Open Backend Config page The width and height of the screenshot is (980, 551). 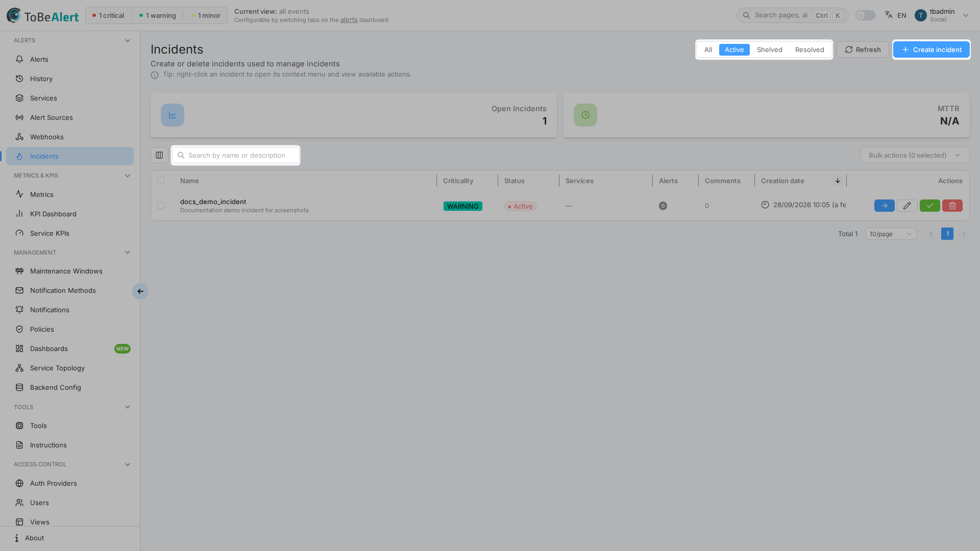[x=70, y=387]
